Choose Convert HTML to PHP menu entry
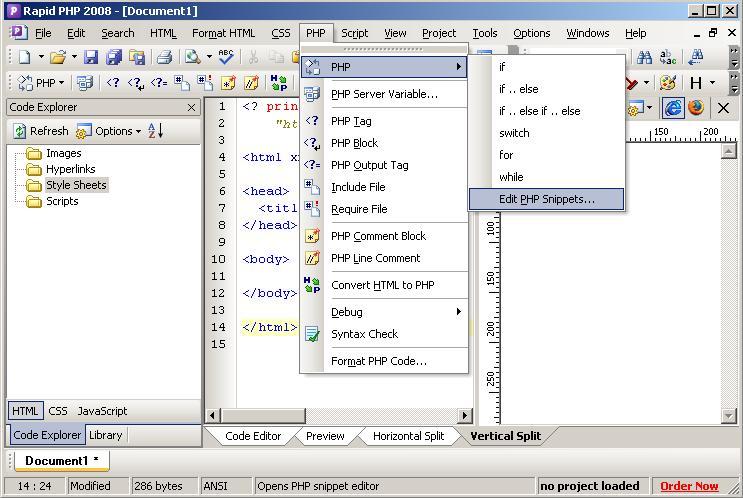Viewport: 743px width, 498px height. pos(382,285)
